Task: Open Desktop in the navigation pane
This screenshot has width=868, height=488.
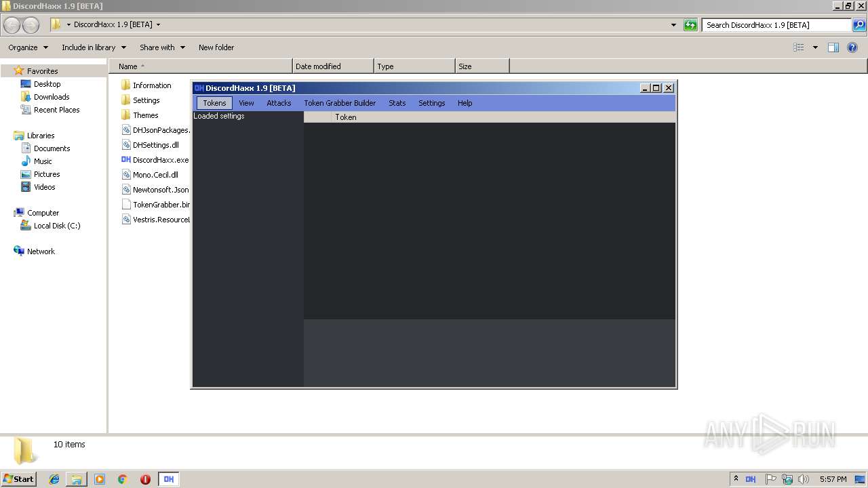Action: coord(47,84)
